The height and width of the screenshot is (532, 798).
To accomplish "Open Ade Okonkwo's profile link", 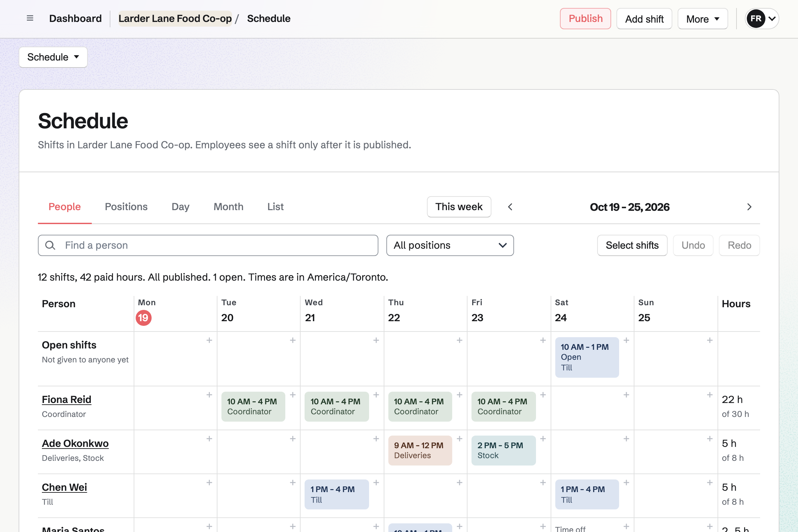I will coord(75,444).
